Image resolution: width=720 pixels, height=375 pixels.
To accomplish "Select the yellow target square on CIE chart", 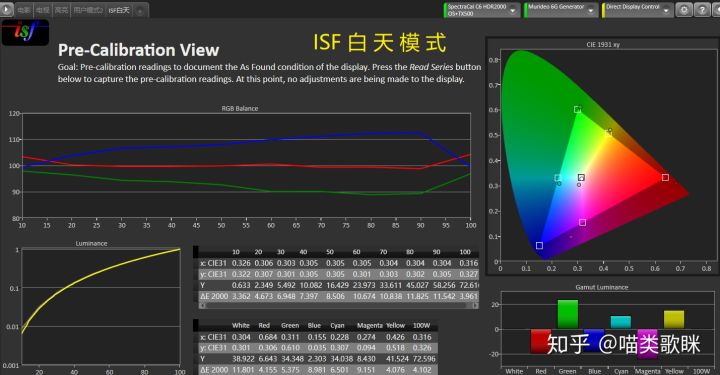I will pos(608,134).
